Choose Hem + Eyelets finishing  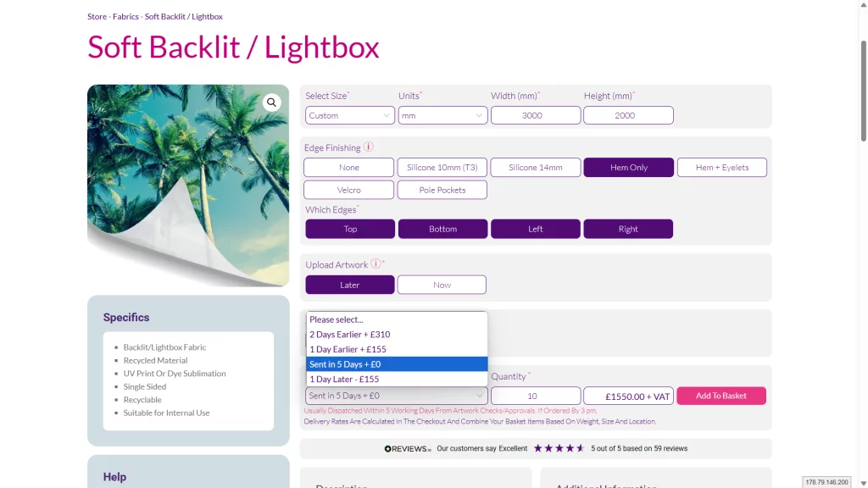point(721,168)
